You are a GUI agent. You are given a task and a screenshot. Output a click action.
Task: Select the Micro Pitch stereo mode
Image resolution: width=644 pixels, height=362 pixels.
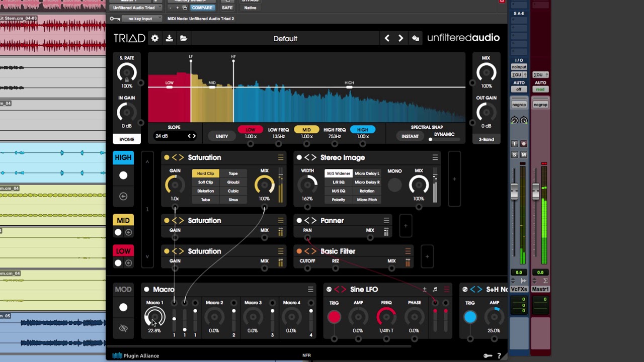[367, 200]
